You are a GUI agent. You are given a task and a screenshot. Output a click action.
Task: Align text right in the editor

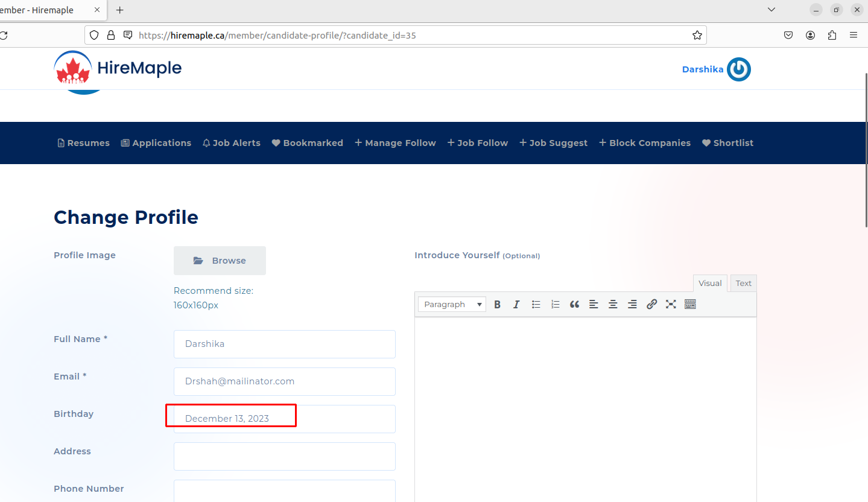tap(632, 305)
